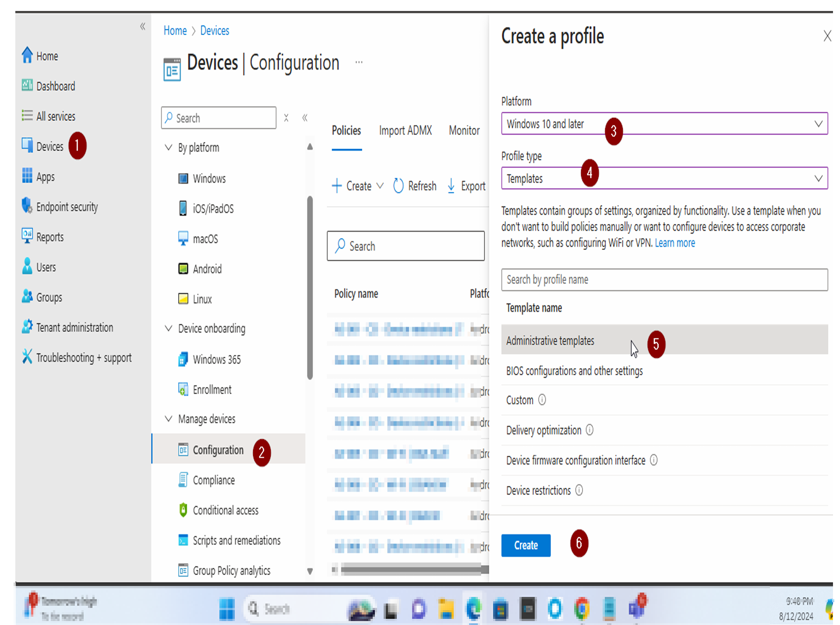Collapse the main left navigation pane

(143, 27)
